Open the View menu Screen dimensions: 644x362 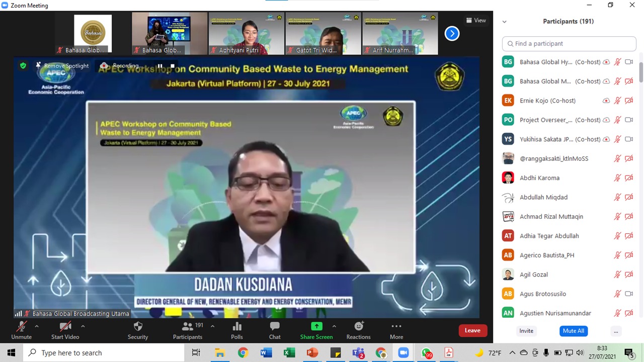point(475,20)
